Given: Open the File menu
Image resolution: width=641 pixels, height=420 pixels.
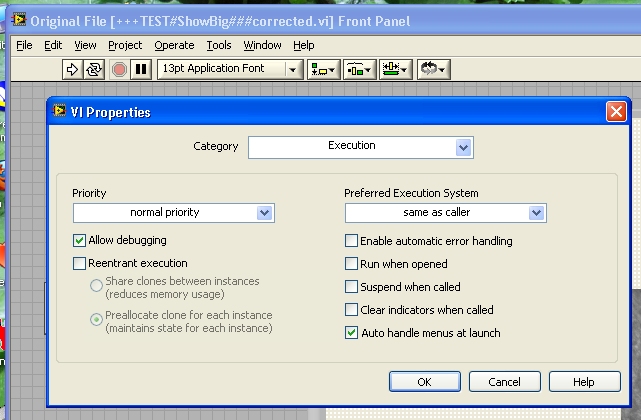Looking at the screenshot, I should coord(24,45).
